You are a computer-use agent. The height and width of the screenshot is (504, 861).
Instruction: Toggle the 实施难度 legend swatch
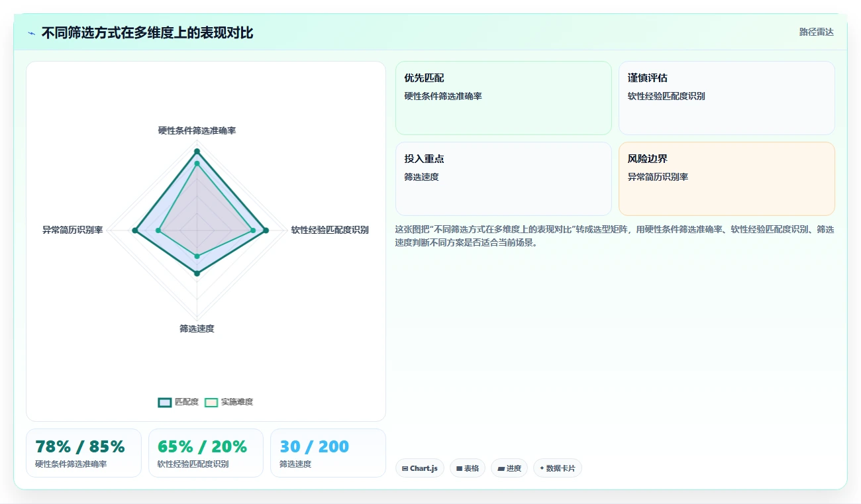pos(211,402)
